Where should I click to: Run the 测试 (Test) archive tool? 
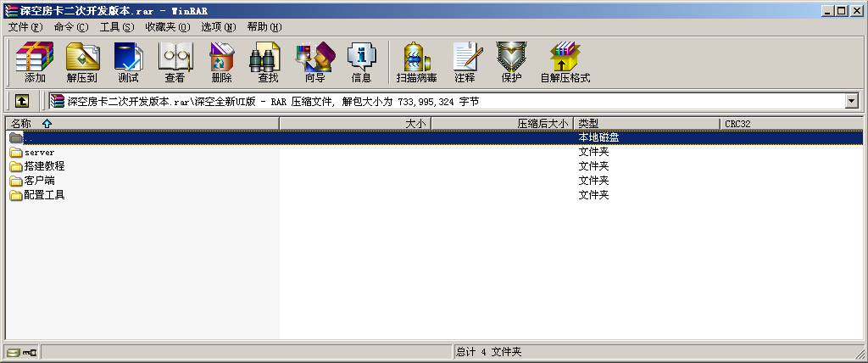tap(128, 62)
